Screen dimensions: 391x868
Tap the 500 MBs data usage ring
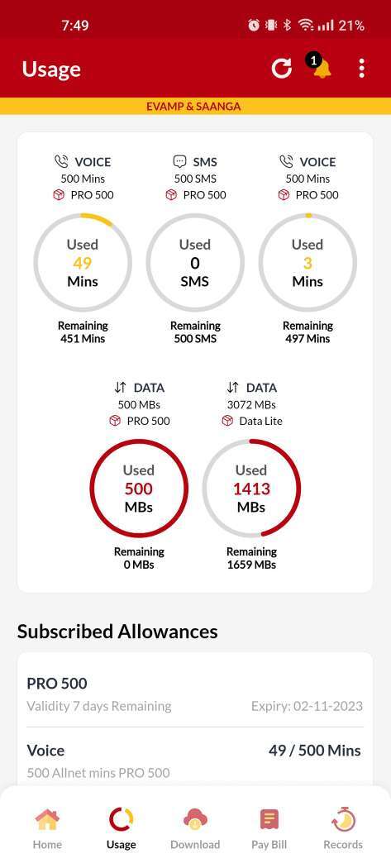138,489
